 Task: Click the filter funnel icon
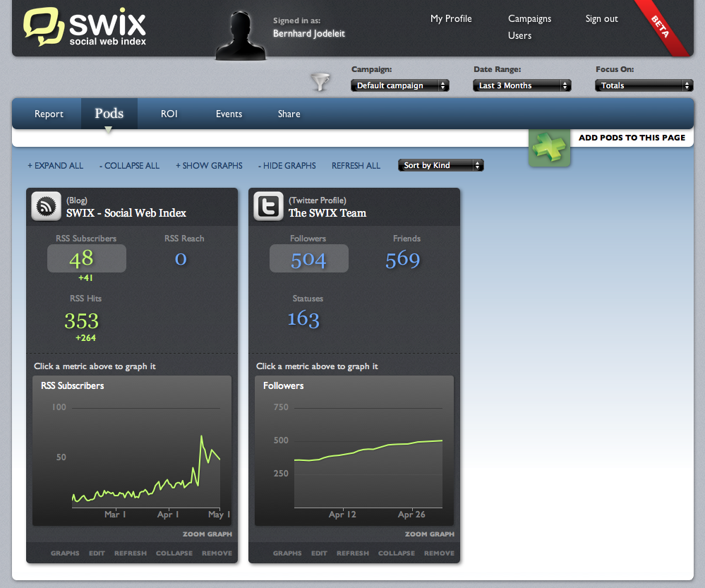pos(320,82)
